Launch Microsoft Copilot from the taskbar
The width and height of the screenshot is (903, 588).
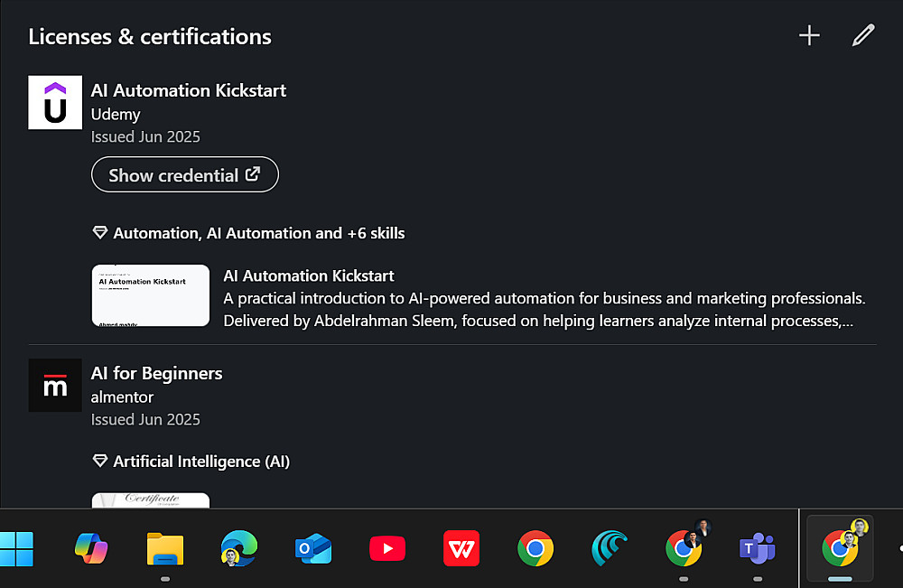tap(91, 547)
